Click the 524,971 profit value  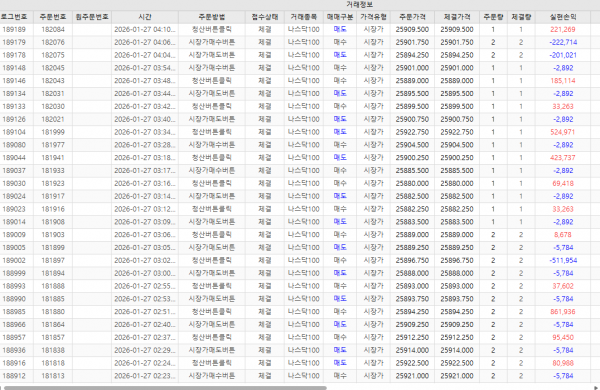563,132
